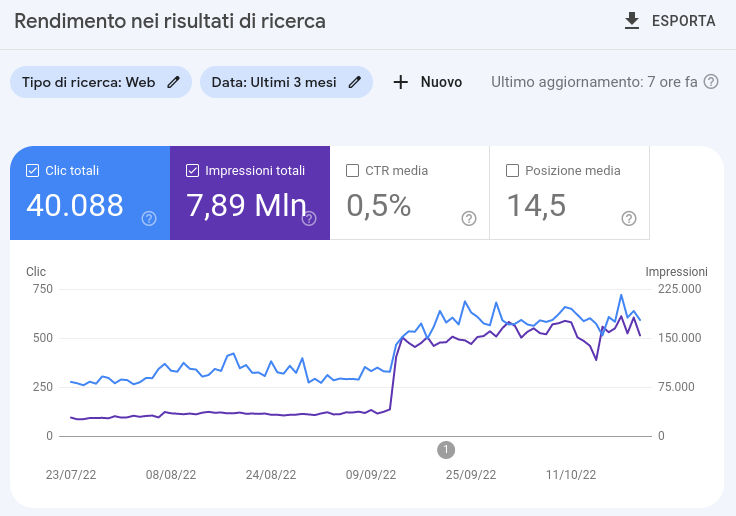
Task: Click the 7,89 Mln impressions value
Action: 246,205
